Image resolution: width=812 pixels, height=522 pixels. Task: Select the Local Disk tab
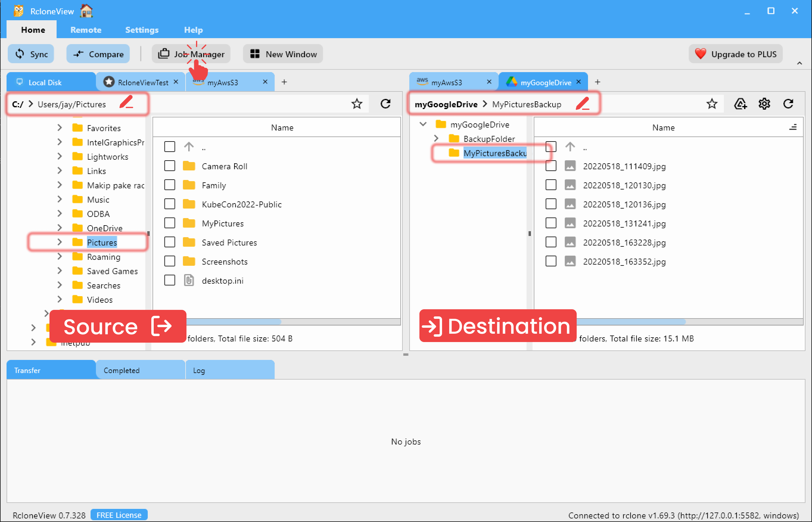[x=51, y=82]
